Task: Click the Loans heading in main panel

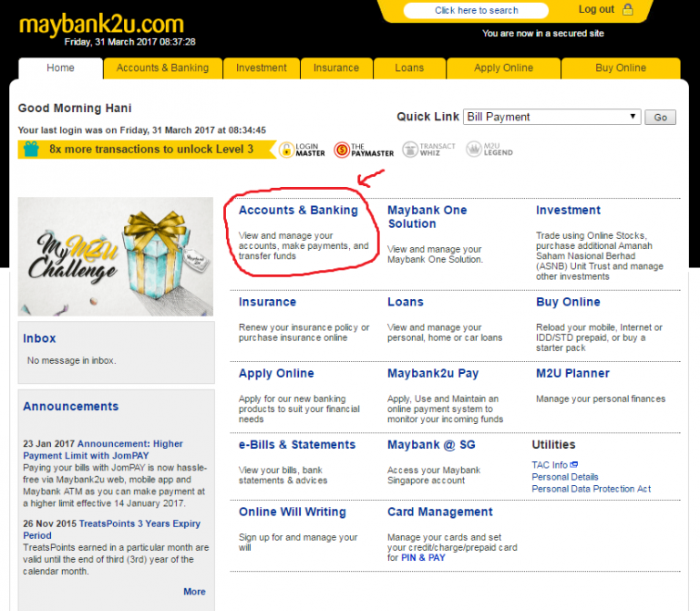Action: click(x=406, y=303)
